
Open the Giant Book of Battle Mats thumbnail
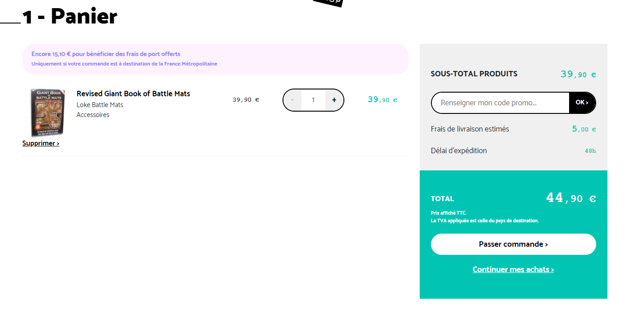(x=48, y=113)
